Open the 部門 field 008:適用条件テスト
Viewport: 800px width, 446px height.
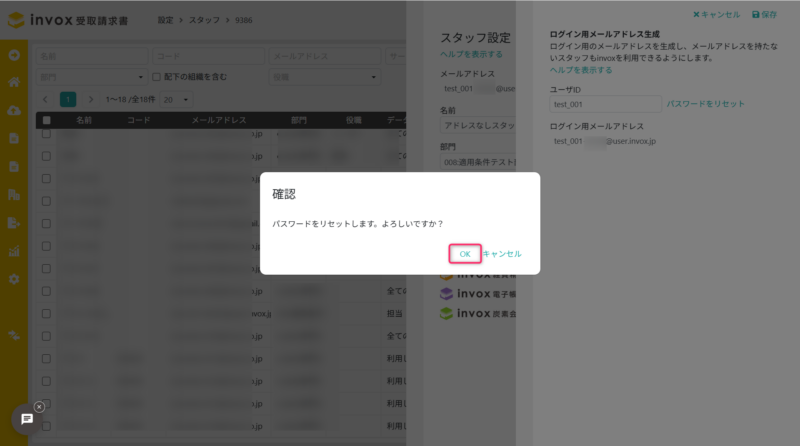click(x=478, y=162)
